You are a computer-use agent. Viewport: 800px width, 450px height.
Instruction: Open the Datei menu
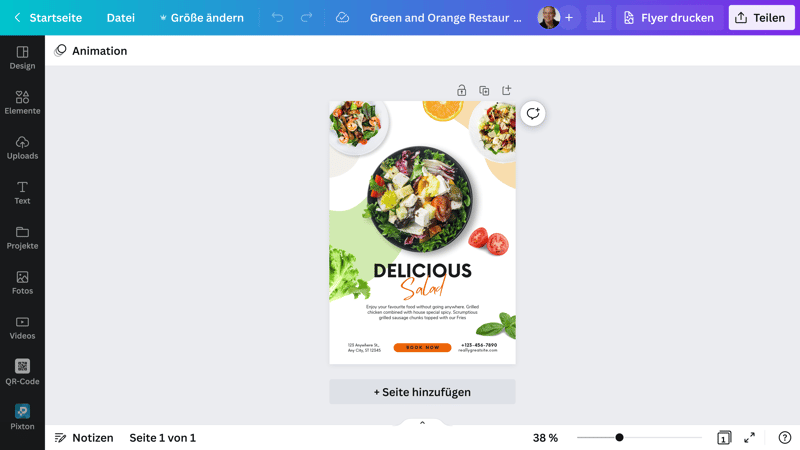point(121,18)
